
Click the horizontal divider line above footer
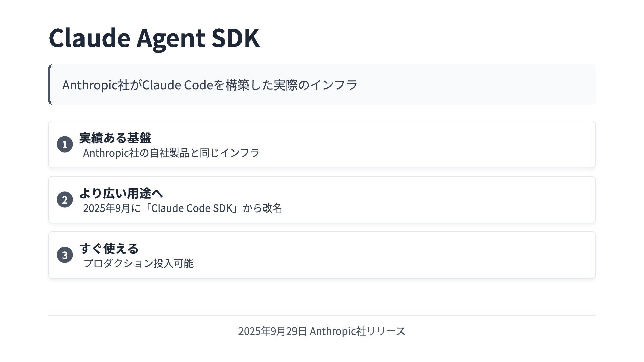click(x=322, y=315)
